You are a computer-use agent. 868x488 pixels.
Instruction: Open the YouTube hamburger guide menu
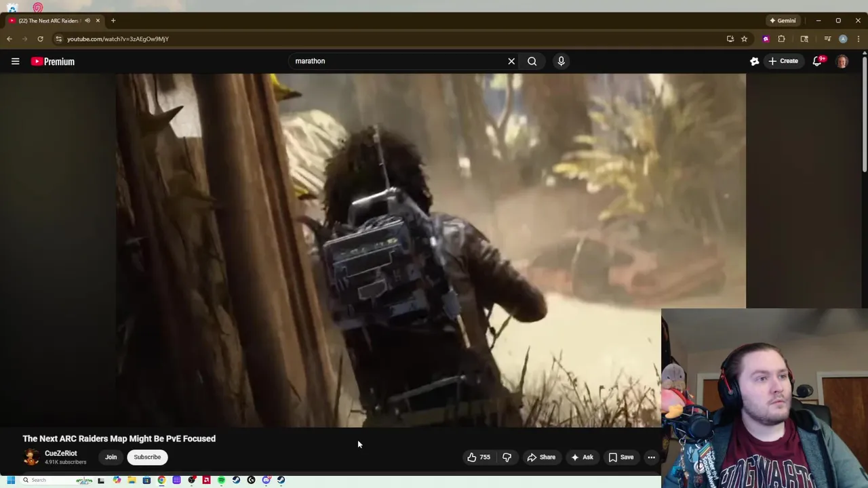coord(15,61)
